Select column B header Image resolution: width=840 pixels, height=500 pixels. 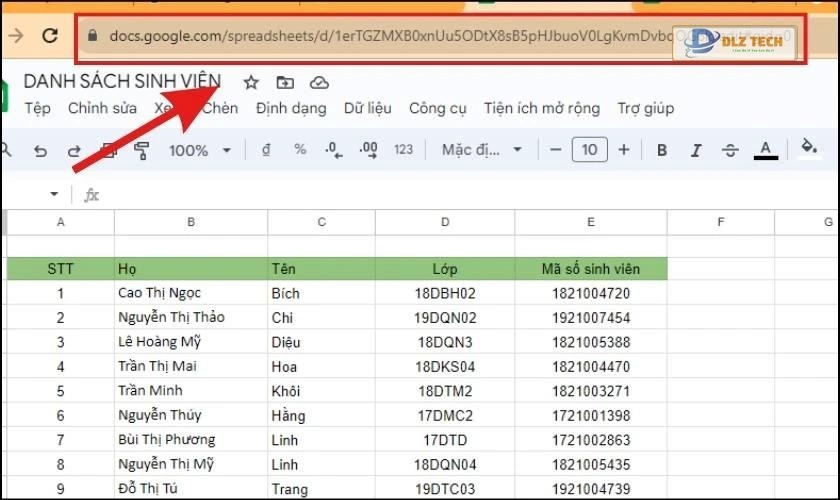191,222
